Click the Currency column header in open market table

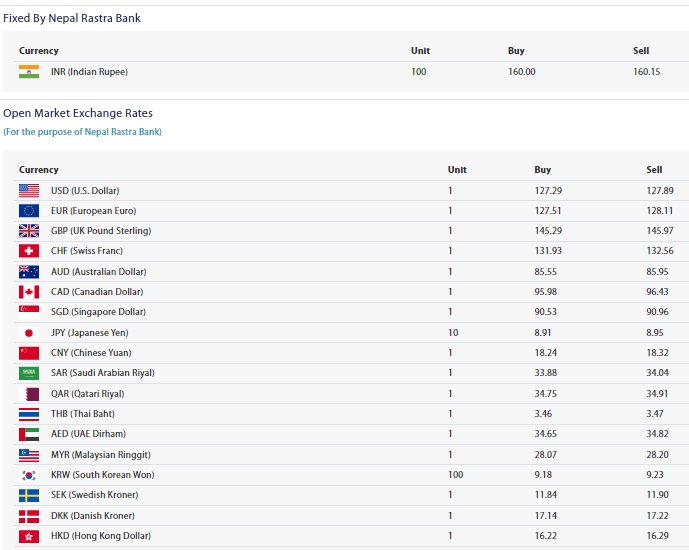coord(39,170)
